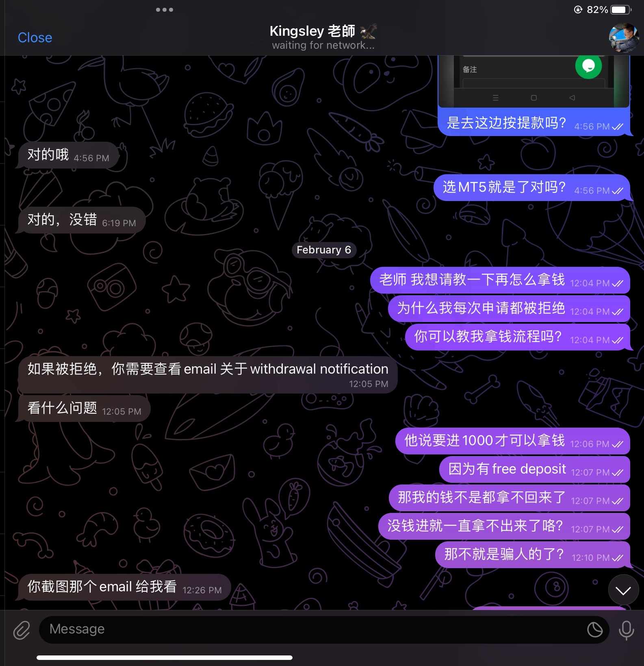The image size is (644, 666).
Task: Tap the '对的，没错' reply bubble
Action: (x=81, y=220)
